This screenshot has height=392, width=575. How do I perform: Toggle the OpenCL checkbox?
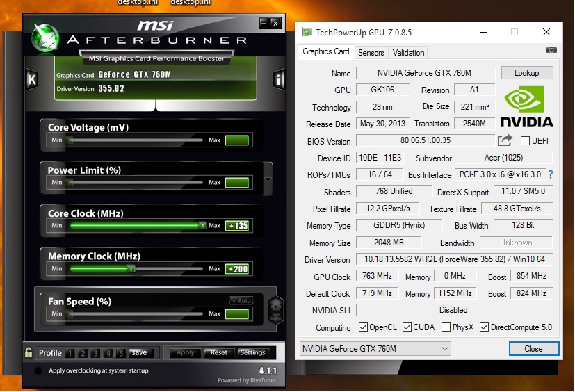pos(363,327)
